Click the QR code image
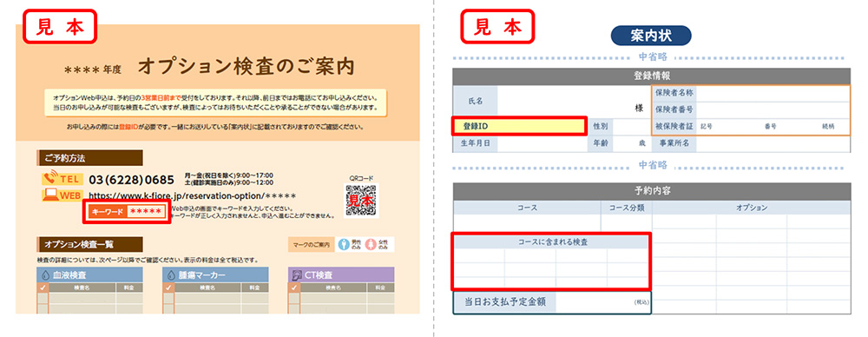The height and width of the screenshot is (337, 868). [361, 201]
